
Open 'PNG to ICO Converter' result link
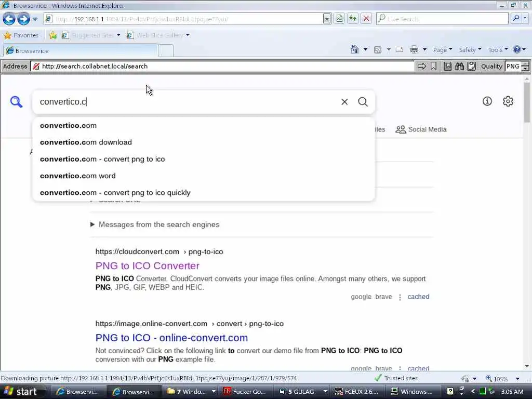pos(147,265)
